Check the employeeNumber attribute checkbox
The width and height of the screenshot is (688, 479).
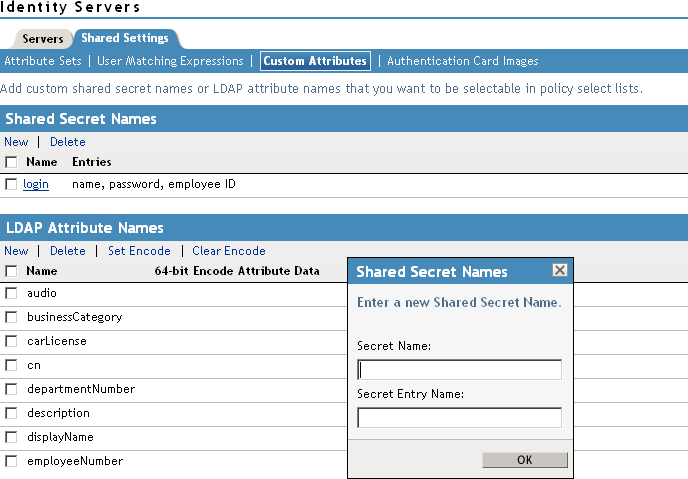11,461
